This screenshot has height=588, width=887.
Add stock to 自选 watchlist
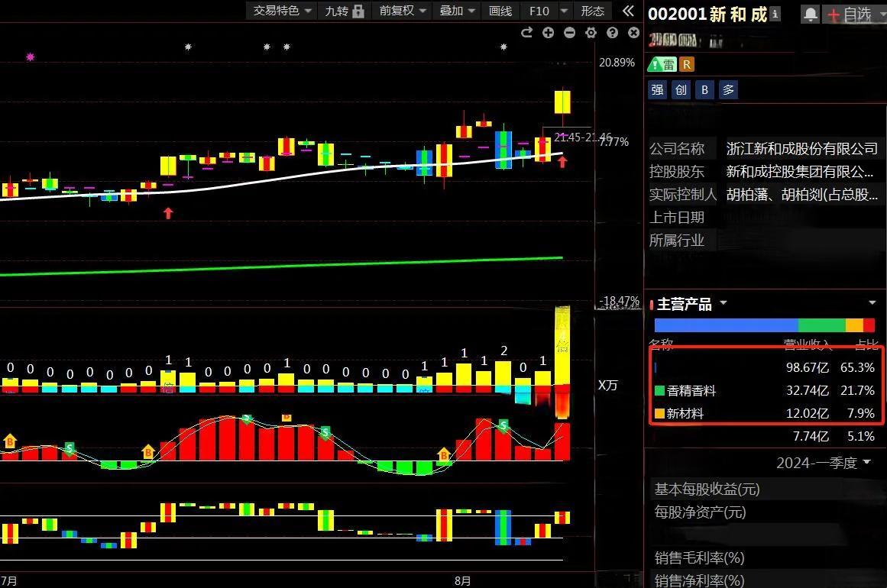click(850, 14)
